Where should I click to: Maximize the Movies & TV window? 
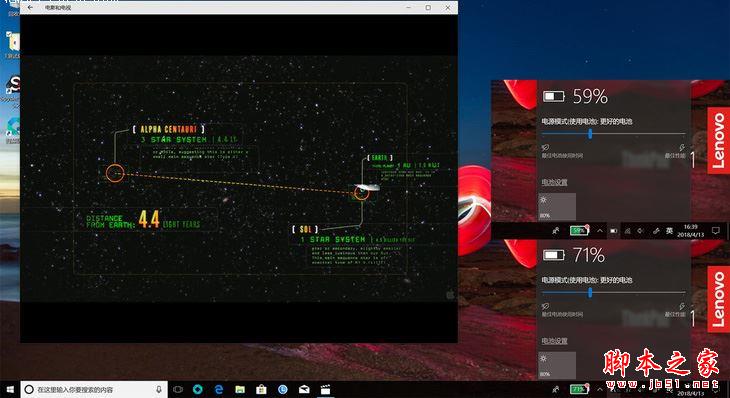click(x=428, y=7)
